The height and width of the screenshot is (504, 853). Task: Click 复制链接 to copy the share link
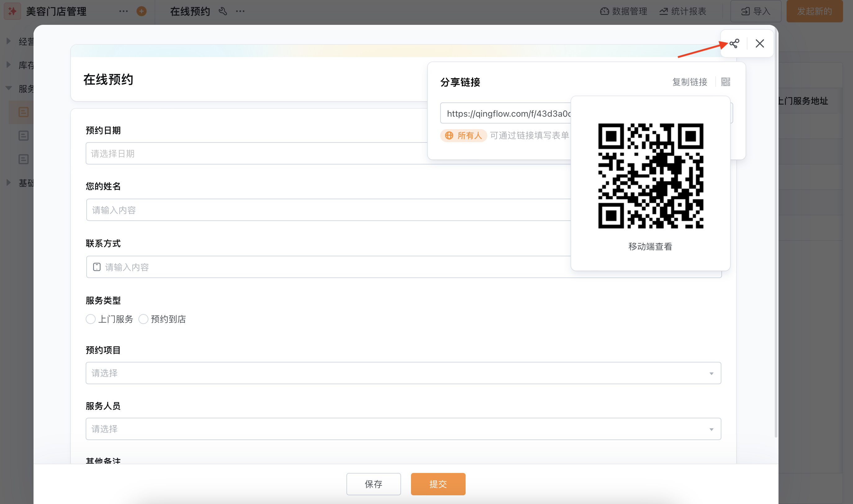[690, 82]
